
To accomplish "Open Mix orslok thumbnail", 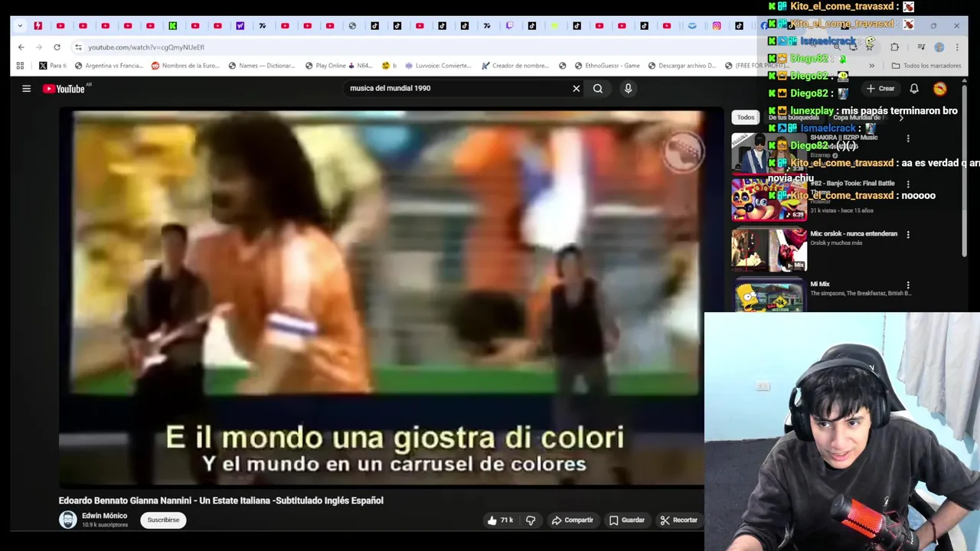I will pyautogui.click(x=769, y=250).
